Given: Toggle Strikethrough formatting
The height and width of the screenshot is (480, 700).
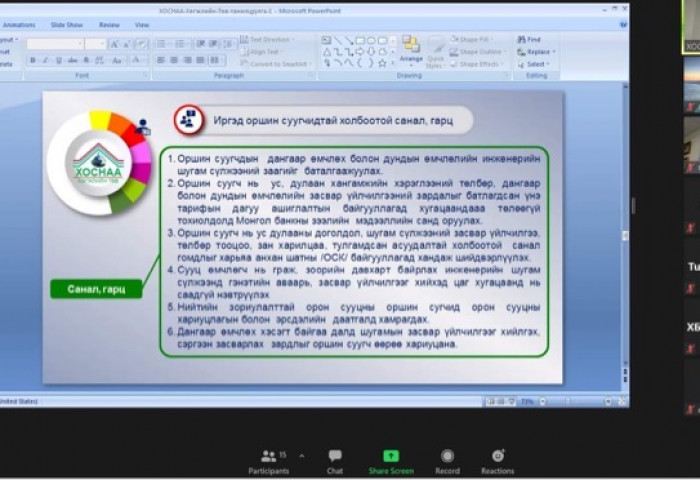Looking at the screenshot, I should click(72, 60).
